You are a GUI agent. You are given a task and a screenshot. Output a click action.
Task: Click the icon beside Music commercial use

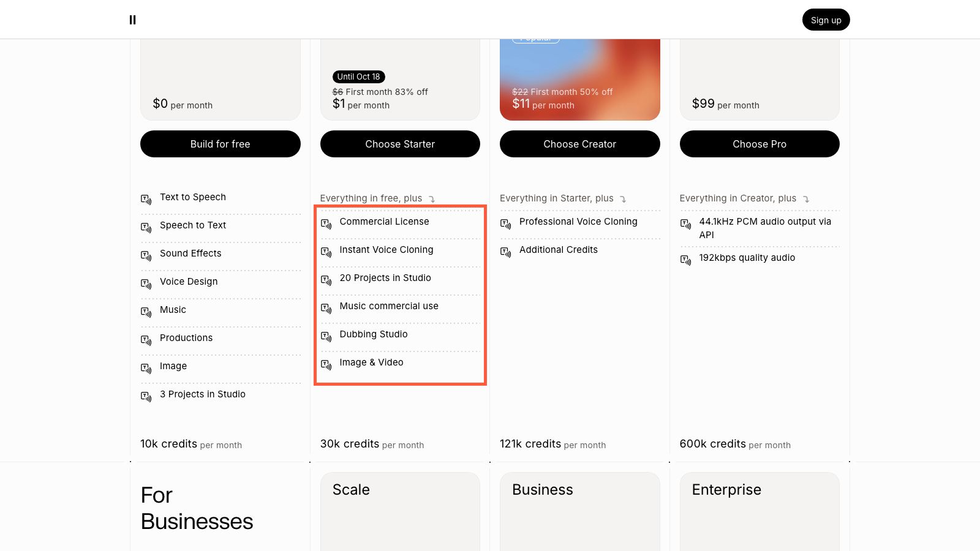coord(326,308)
